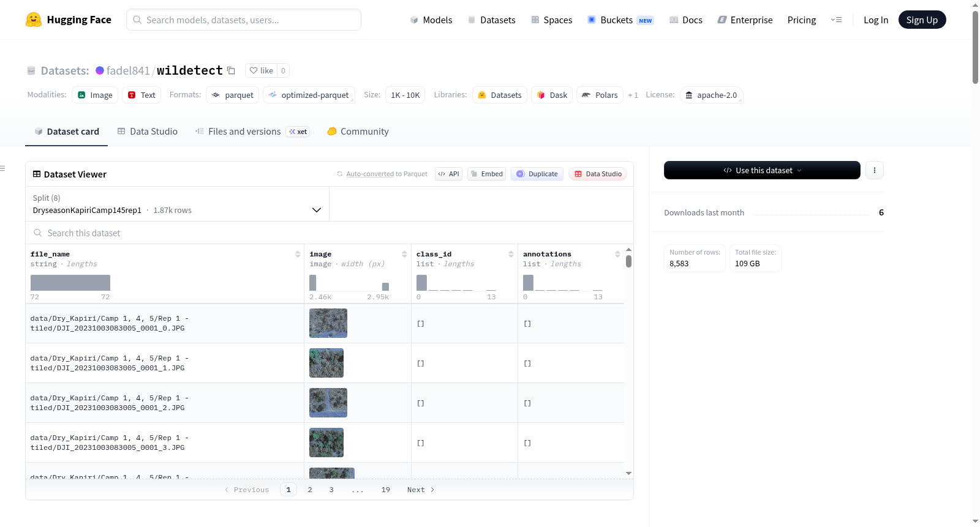This screenshot has width=980, height=527.
Task: Click the like count badge
Action: [x=283, y=70]
